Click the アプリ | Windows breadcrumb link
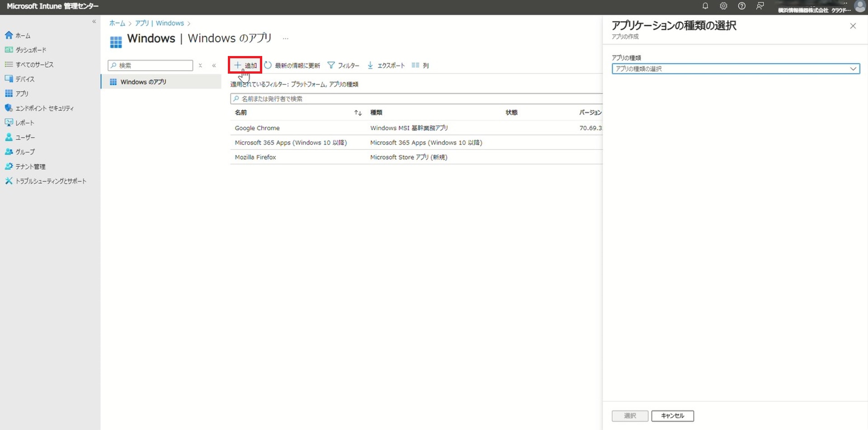Image resolution: width=868 pixels, height=430 pixels. tap(160, 23)
